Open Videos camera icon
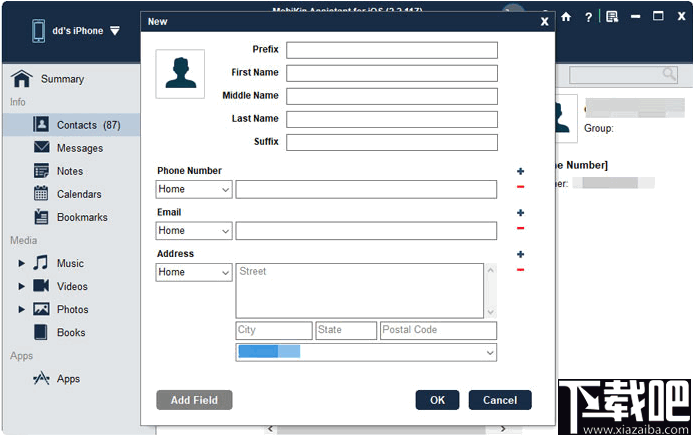The width and height of the screenshot is (693, 435). tap(41, 286)
